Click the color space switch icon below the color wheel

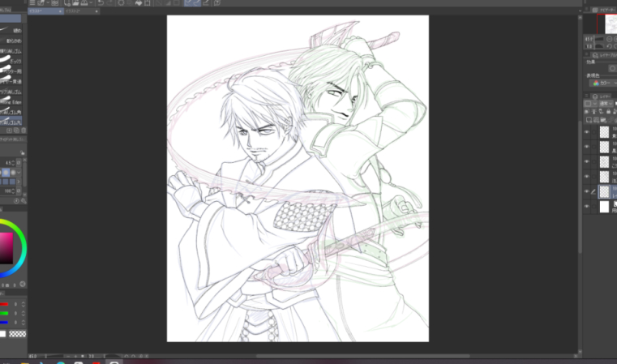(x=23, y=284)
